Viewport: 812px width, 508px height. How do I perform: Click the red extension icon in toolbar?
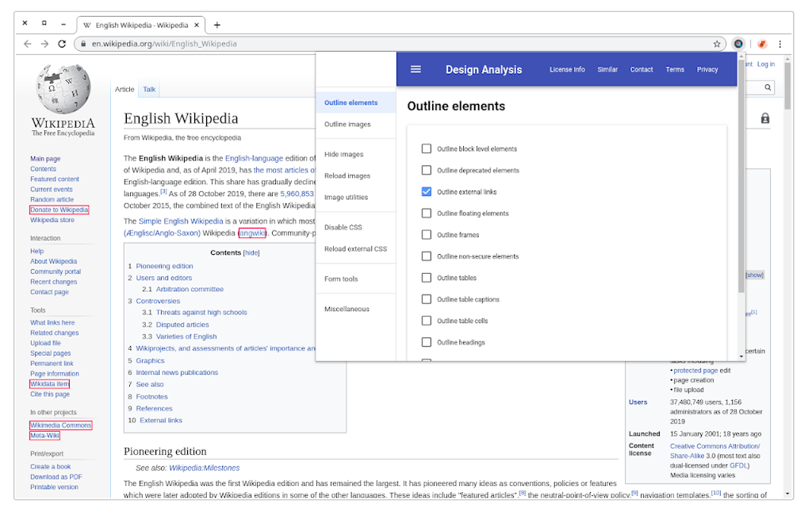762,44
